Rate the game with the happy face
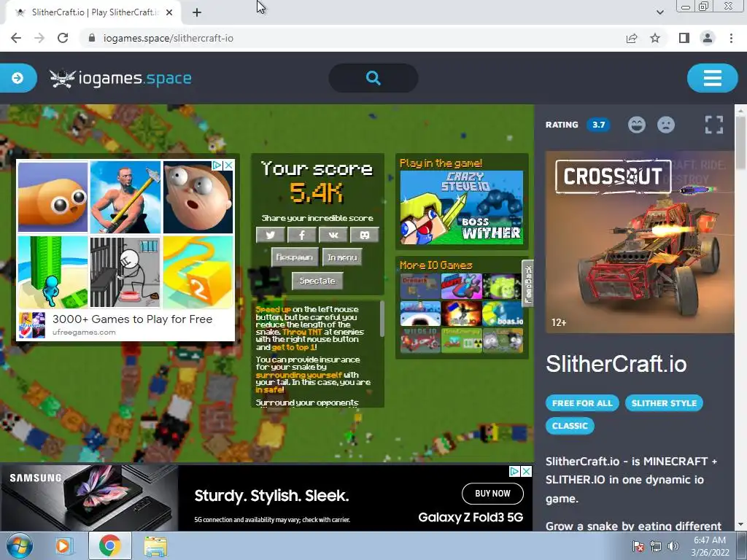The width and height of the screenshot is (747, 560). point(636,125)
